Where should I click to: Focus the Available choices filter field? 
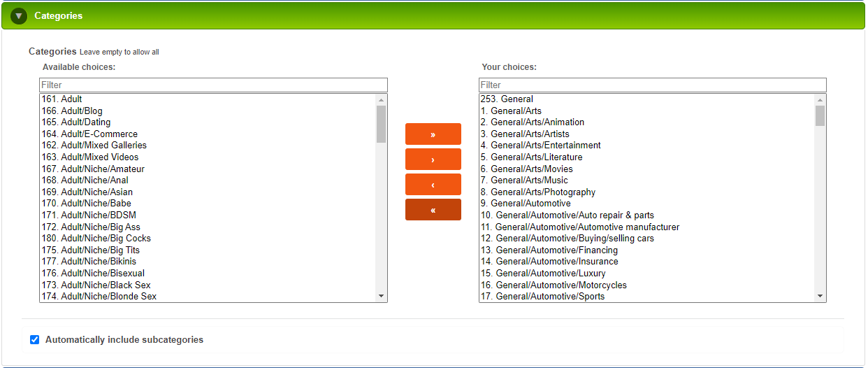click(x=213, y=85)
